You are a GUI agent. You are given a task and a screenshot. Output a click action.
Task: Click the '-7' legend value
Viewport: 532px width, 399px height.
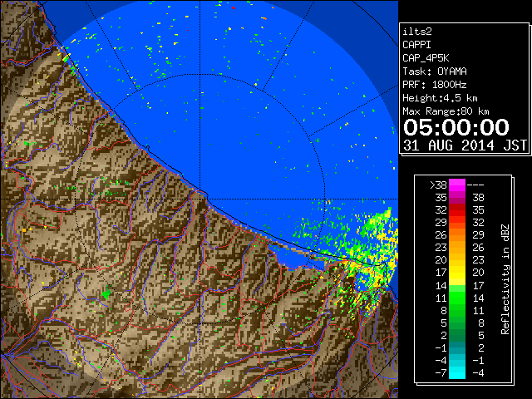[441, 373]
